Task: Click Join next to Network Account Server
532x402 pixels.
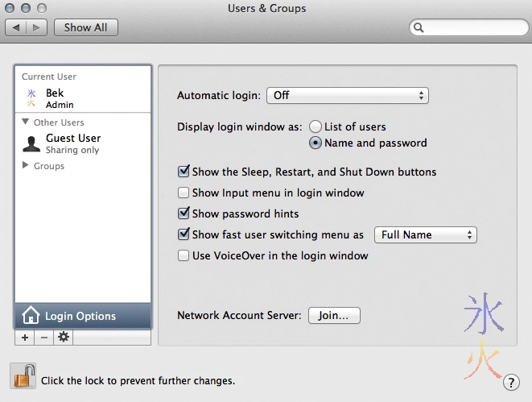Action: coord(333,316)
